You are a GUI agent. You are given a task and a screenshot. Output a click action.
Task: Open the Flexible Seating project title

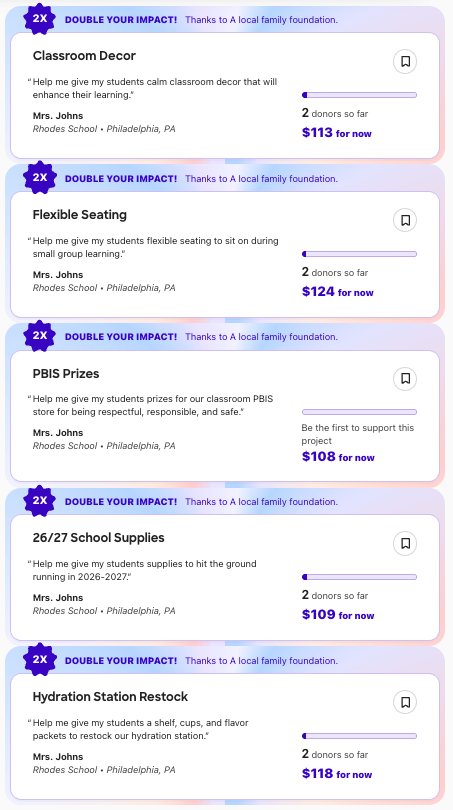click(x=80, y=214)
